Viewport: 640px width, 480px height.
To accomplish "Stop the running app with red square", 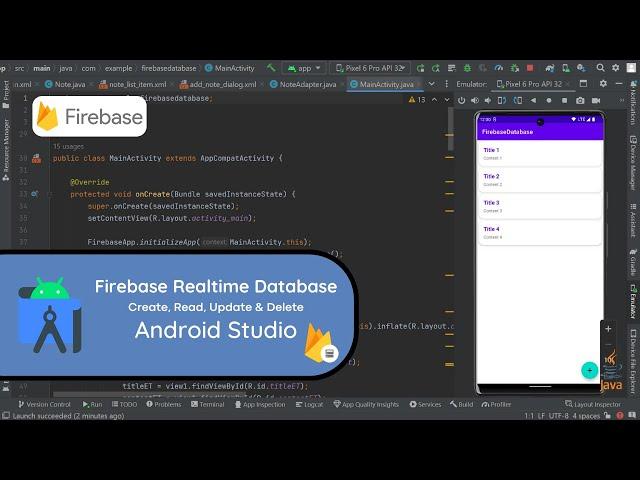I will coord(530,68).
